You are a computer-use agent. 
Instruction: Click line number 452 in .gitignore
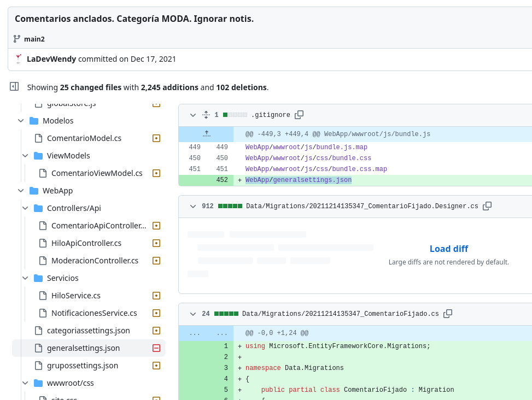pyautogui.click(x=222, y=180)
